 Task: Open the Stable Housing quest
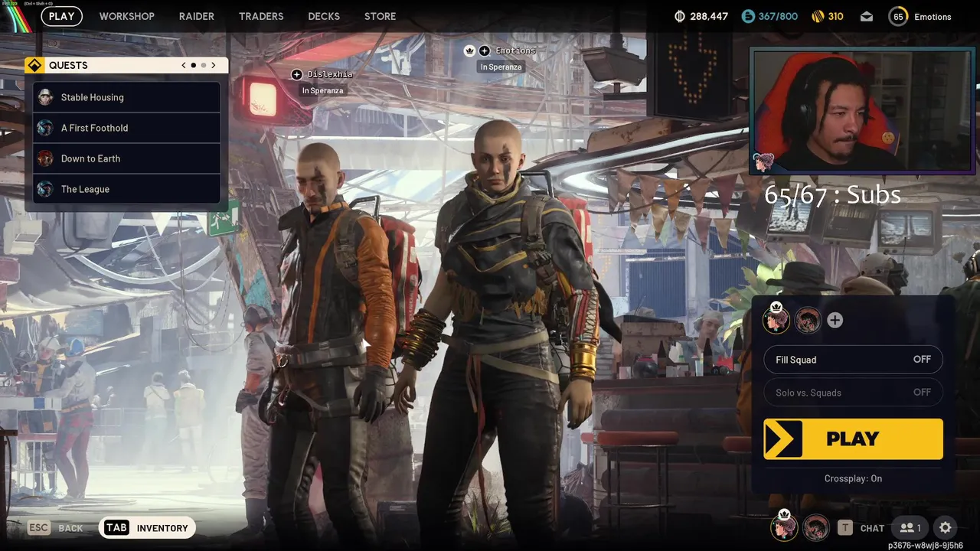coord(126,97)
